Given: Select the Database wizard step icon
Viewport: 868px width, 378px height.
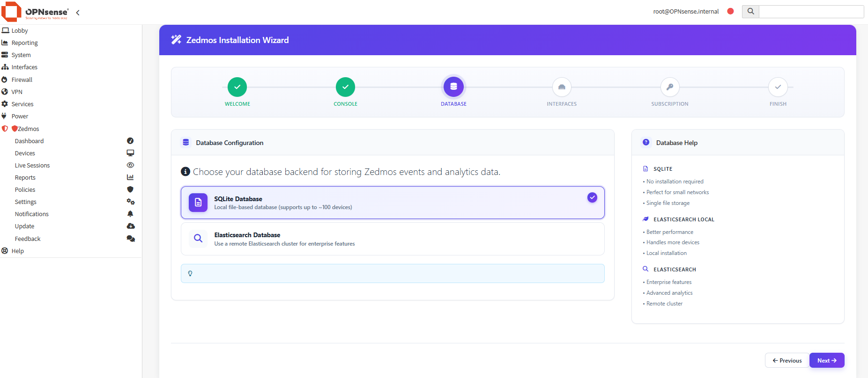Looking at the screenshot, I should click(x=453, y=87).
